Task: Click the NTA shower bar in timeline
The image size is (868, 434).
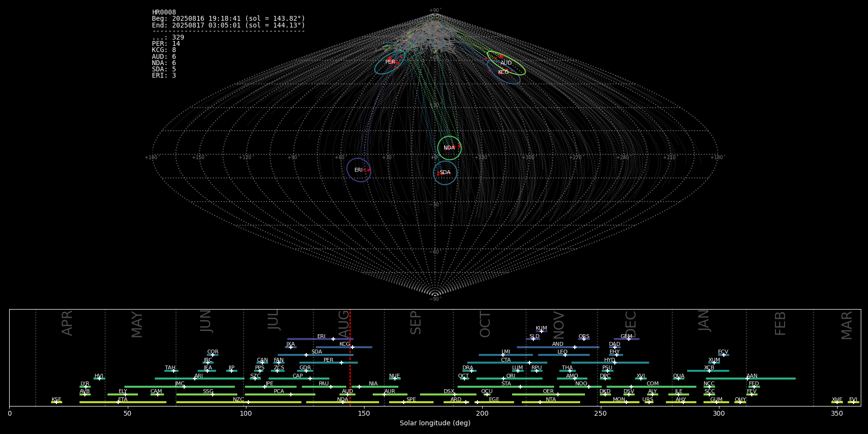Action: (551, 402)
